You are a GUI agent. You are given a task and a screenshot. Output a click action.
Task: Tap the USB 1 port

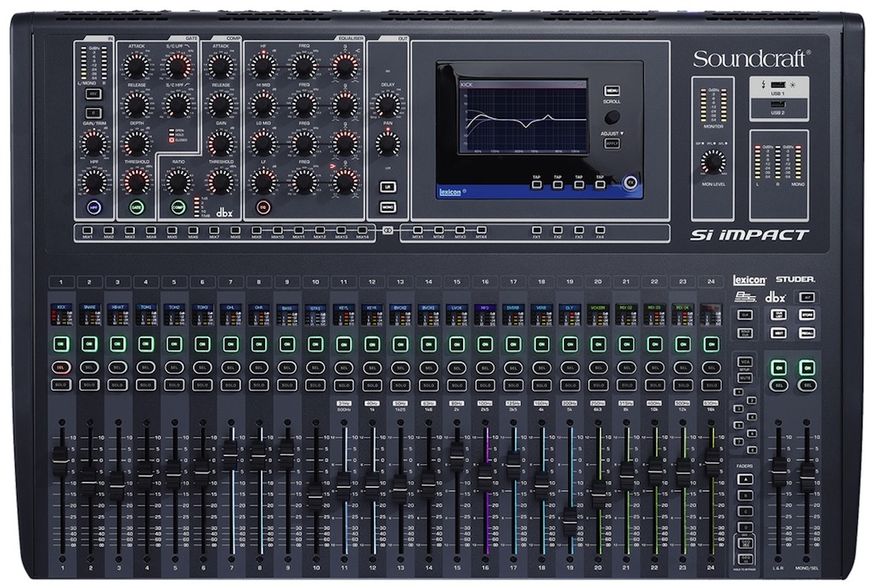pyautogui.click(x=778, y=85)
